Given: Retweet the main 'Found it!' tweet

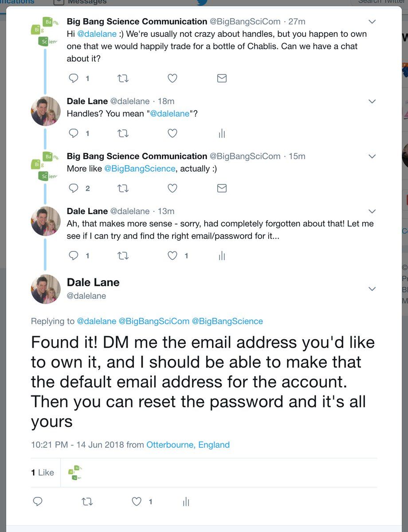Looking at the screenshot, I should (x=87, y=501).
